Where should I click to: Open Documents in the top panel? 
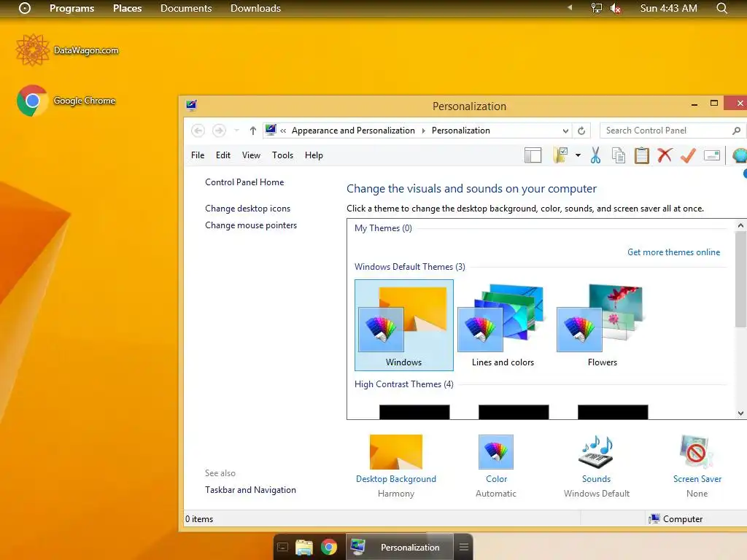pos(186,8)
